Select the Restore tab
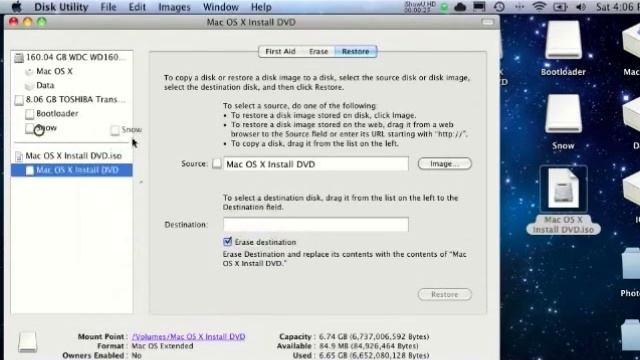 356,51
